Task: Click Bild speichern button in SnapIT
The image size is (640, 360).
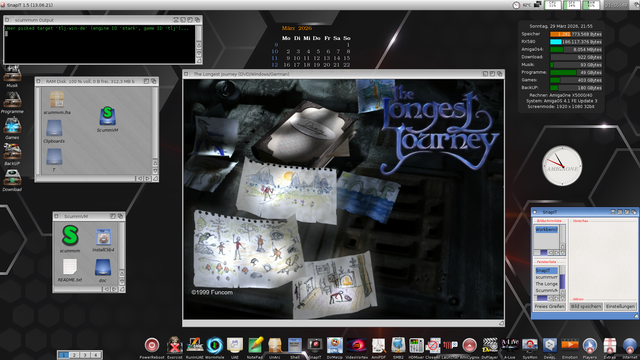Action: coord(586,306)
